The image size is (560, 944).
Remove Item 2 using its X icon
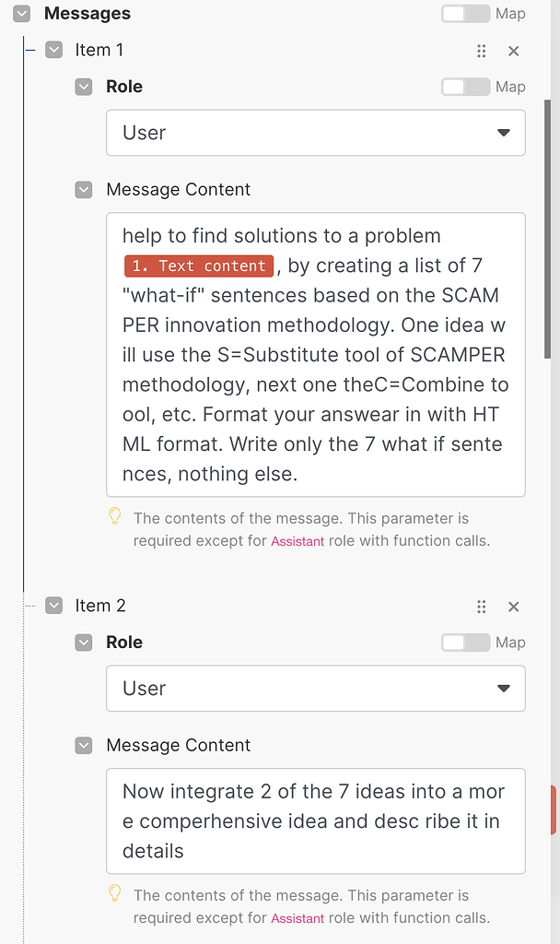pyautogui.click(x=513, y=607)
